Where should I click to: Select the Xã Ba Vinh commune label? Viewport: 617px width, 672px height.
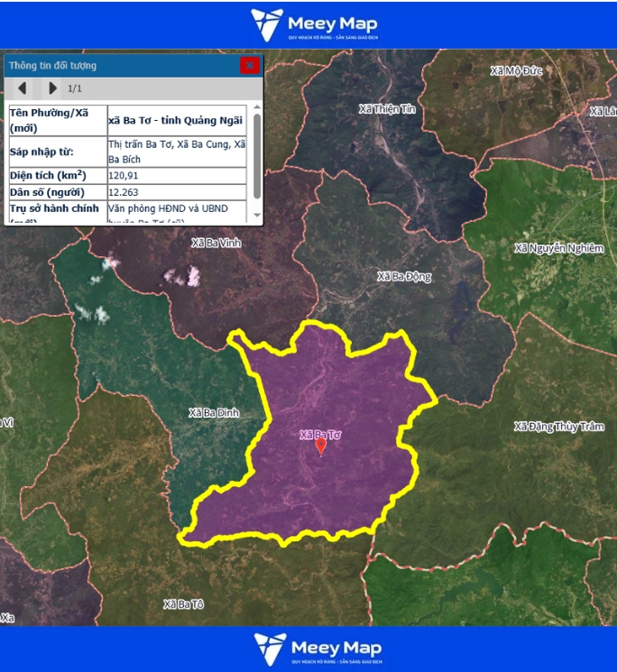[216, 243]
